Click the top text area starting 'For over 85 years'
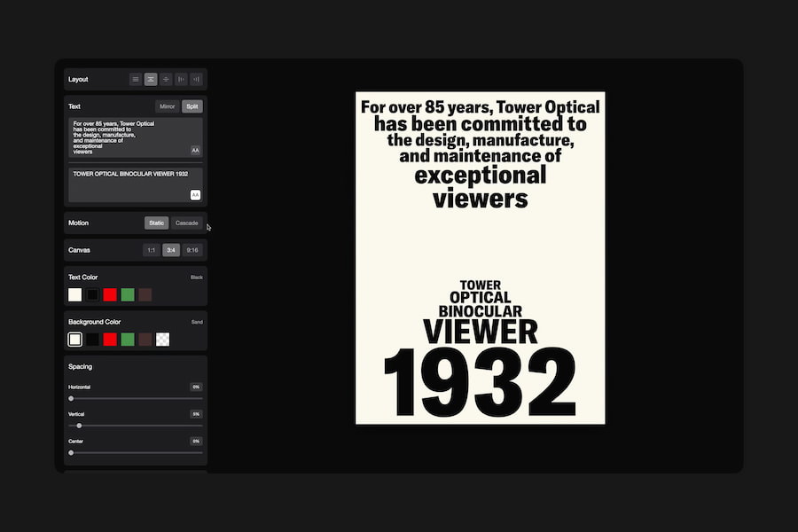The height and width of the screenshot is (532, 798). pyautogui.click(x=136, y=137)
